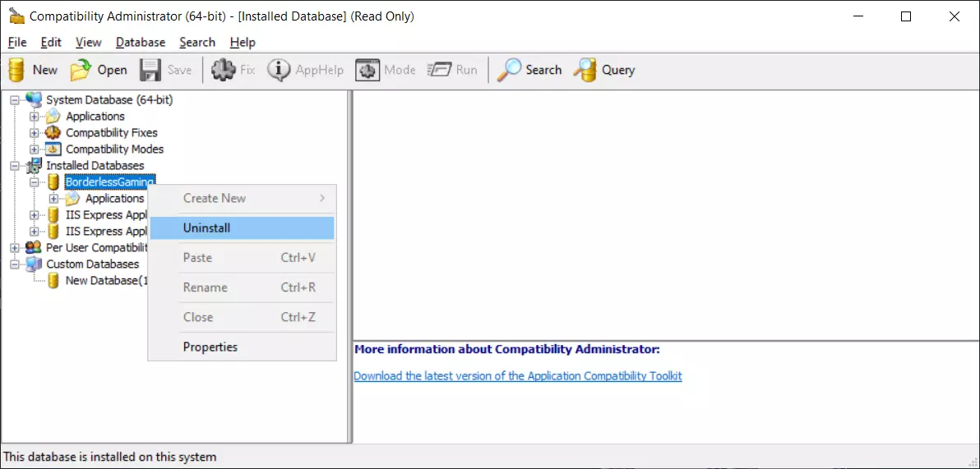Select the Compatibility Fixes label
This screenshot has height=469, width=980.
pos(112,132)
